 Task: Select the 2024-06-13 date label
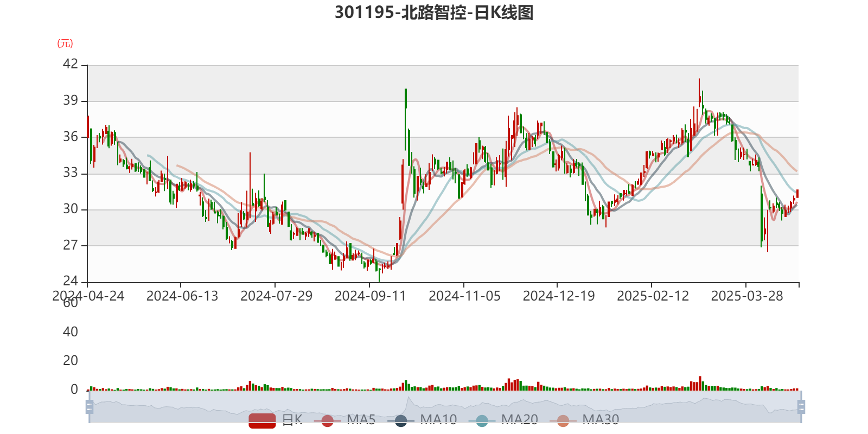pos(182,296)
